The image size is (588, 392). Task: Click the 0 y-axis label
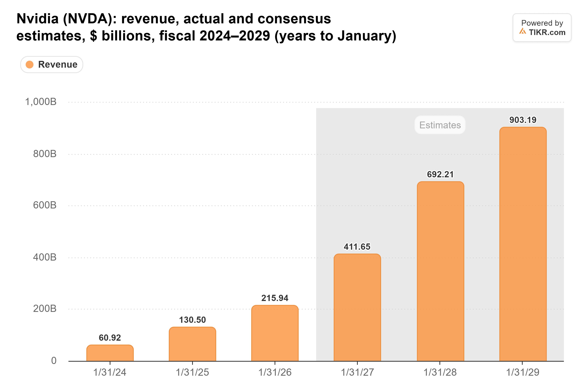coord(54,361)
